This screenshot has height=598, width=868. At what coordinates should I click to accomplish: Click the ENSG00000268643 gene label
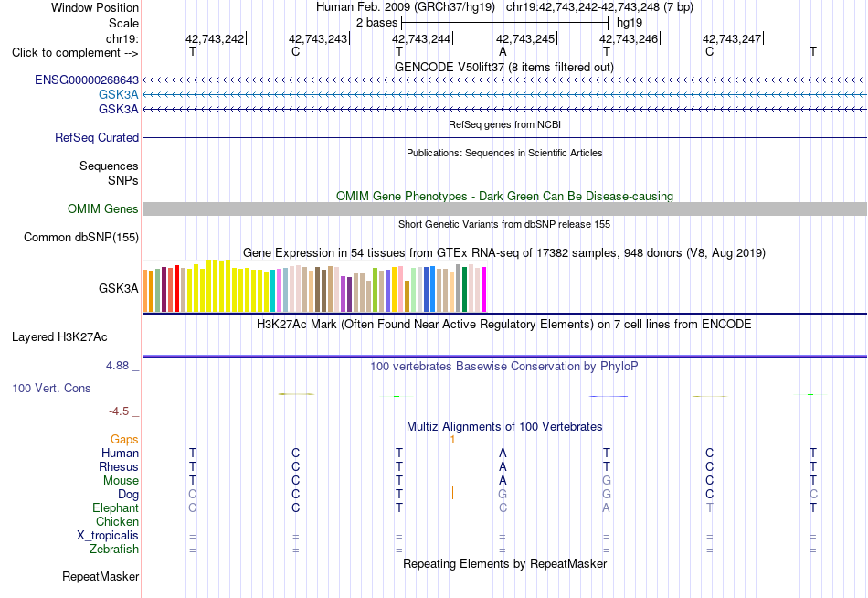click(x=87, y=80)
